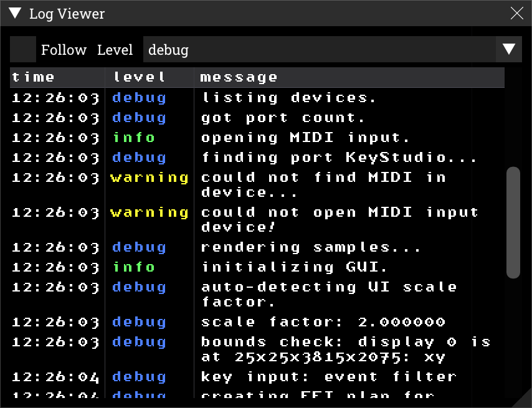This screenshot has width=532, height=408.
Task: Collapse the Log Viewer window triangle
Action: click(x=15, y=13)
